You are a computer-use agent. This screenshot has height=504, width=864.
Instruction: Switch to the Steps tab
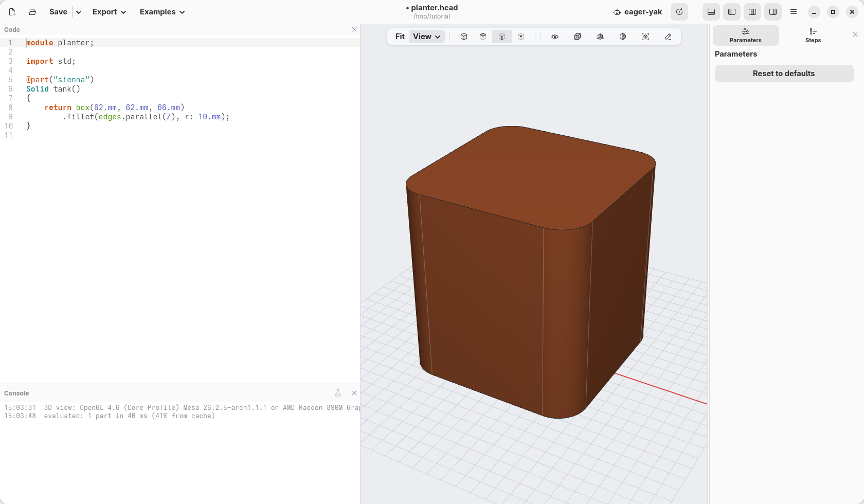[x=813, y=35]
